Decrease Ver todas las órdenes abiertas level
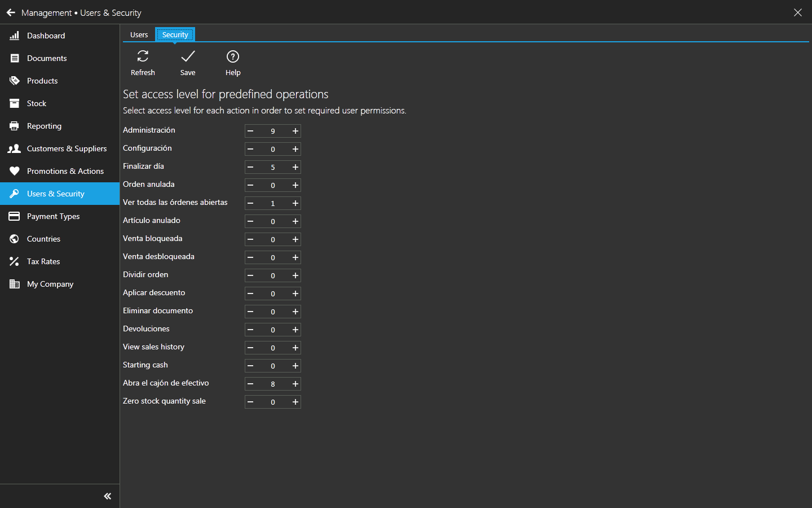812x508 pixels. [250, 203]
